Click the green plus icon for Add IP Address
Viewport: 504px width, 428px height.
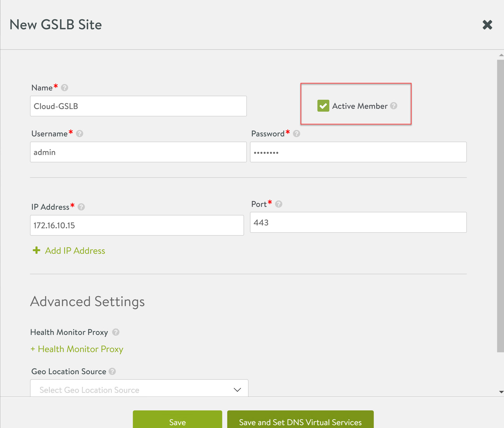[x=36, y=250]
